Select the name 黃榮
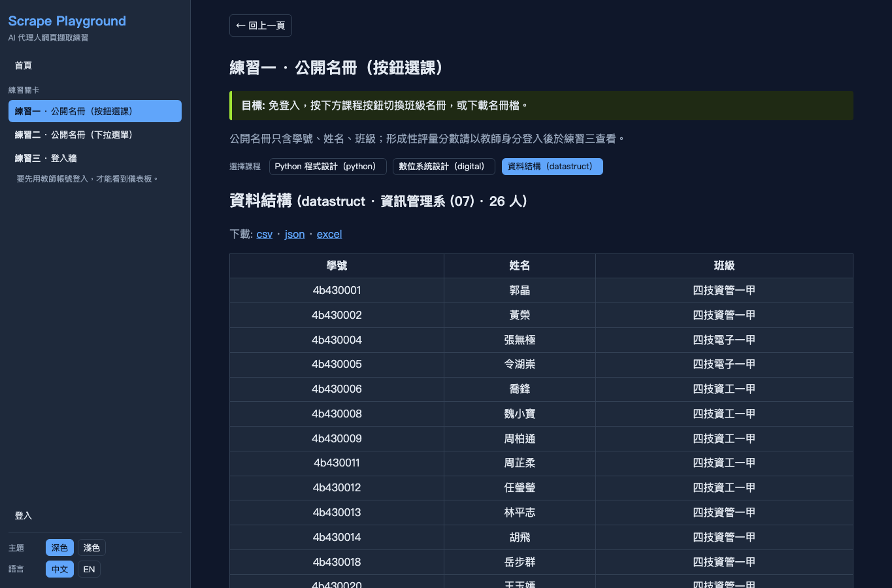Viewport: 892px width, 588px height. (x=520, y=315)
